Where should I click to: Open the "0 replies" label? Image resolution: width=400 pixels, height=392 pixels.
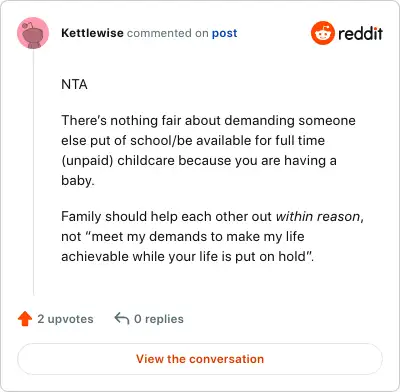point(159,319)
